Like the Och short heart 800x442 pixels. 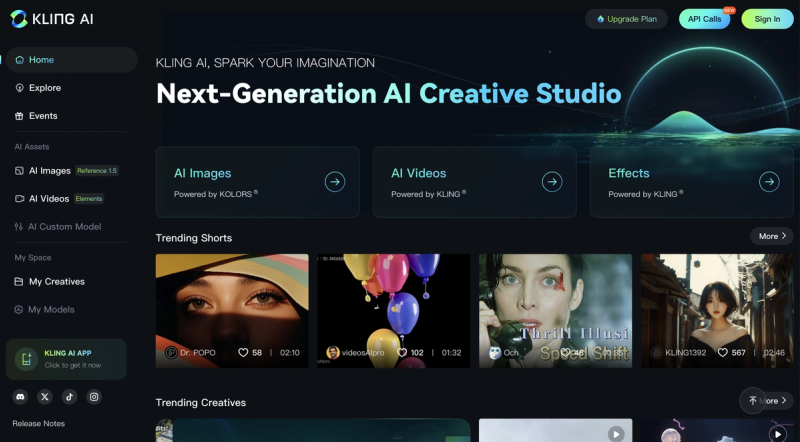[x=565, y=353]
